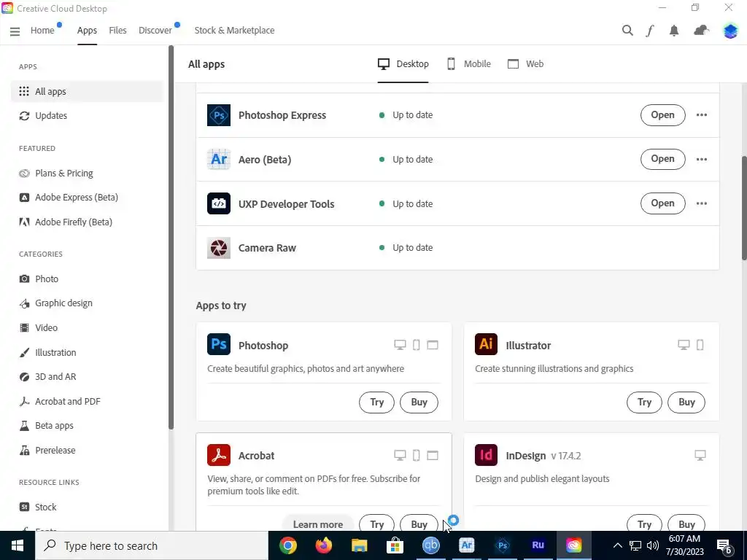The height and width of the screenshot is (560, 747).
Task: Open the fonts 'f' icon
Action: tap(650, 31)
